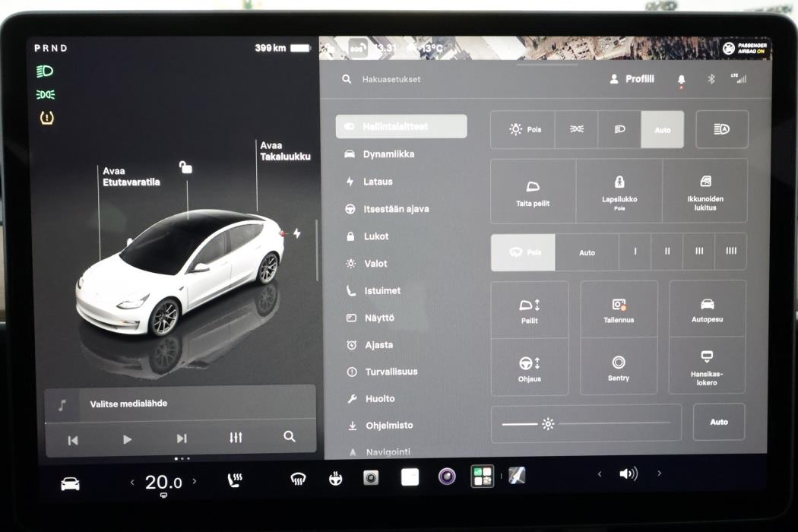Open the Huolto service menu
This screenshot has height=532, width=798.
click(371, 398)
